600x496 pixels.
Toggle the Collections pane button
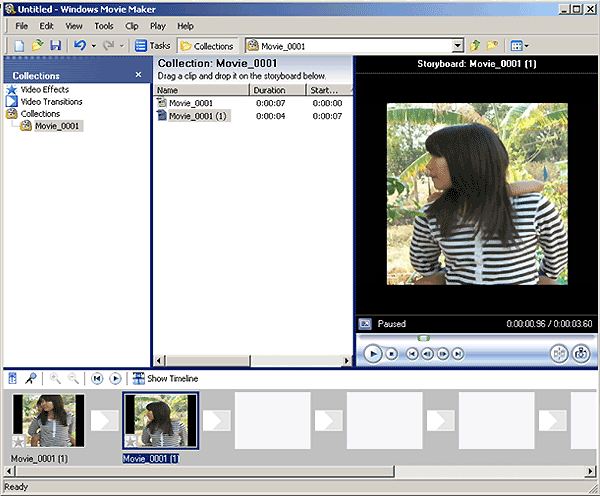point(207,46)
